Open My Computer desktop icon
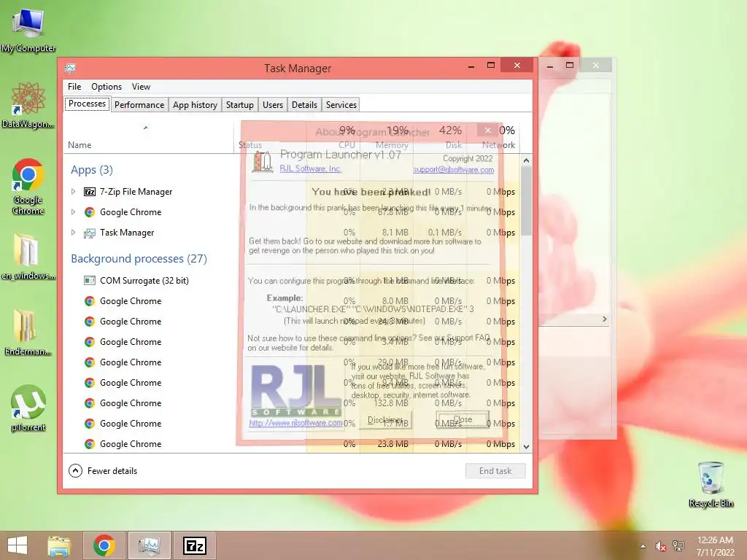The image size is (747, 560). pos(28,30)
